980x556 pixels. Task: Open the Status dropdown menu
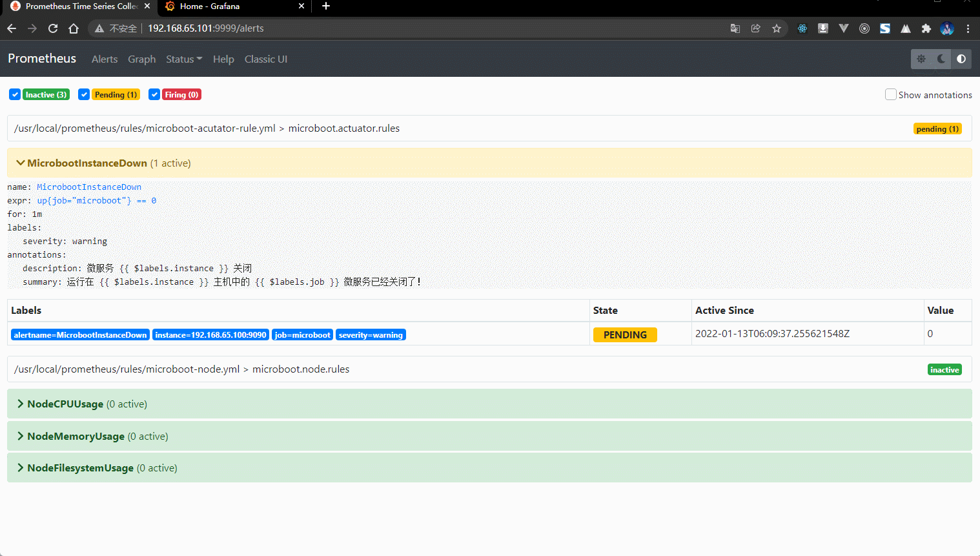click(x=184, y=59)
